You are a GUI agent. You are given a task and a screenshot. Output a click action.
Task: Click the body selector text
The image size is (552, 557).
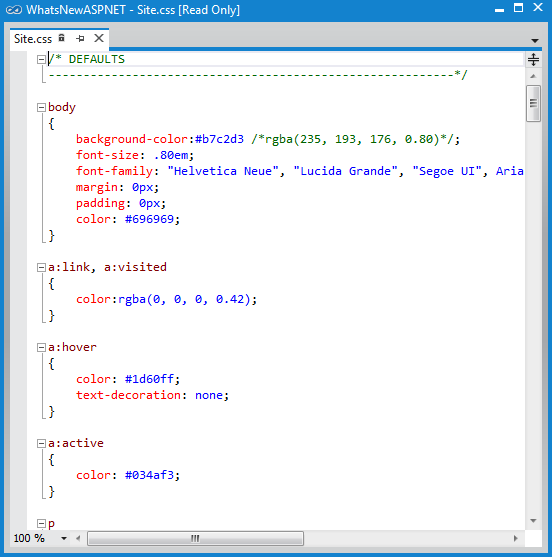pos(62,107)
